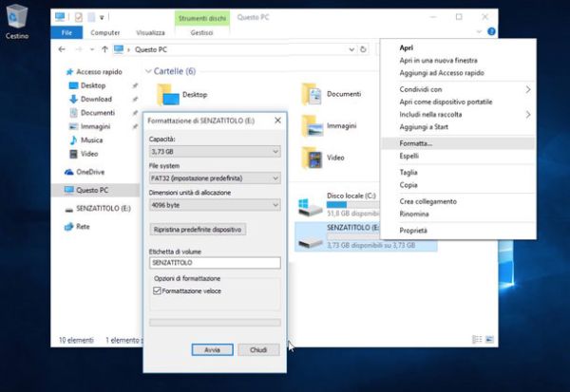Open the File system FAT32 dropdown
The image size is (570, 392).
point(215,177)
